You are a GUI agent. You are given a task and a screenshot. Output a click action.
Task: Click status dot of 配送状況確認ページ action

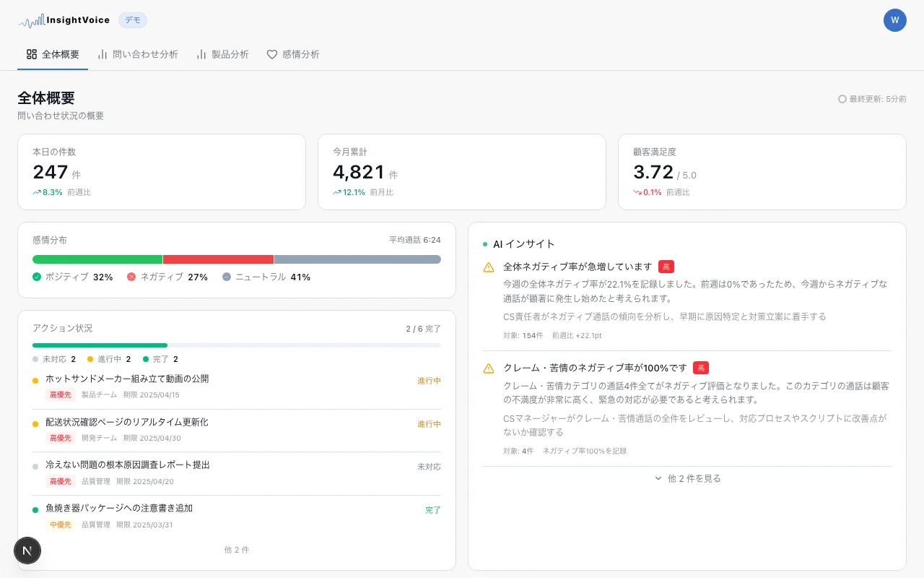pos(35,423)
